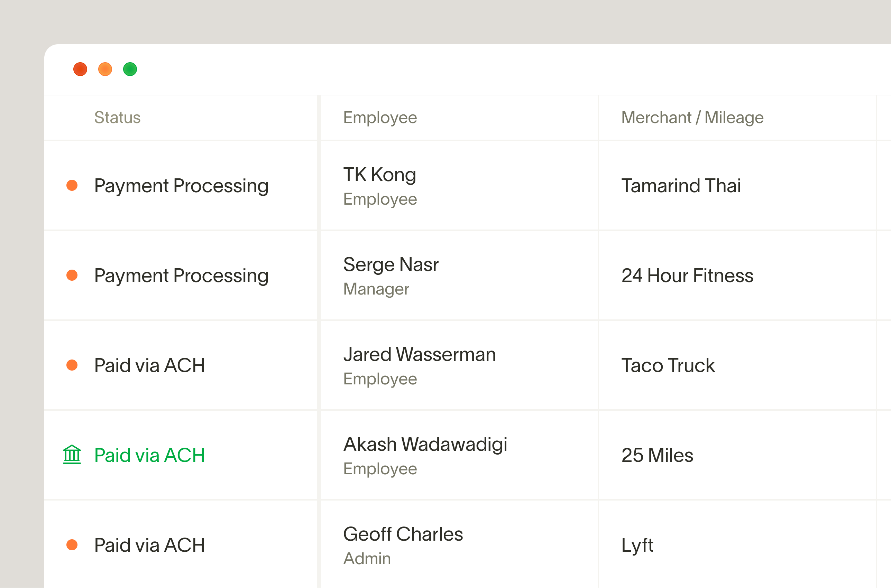Viewport: 891px width, 588px height.
Task: Click the Tamarind Thai merchant cell
Action: tap(681, 186)
